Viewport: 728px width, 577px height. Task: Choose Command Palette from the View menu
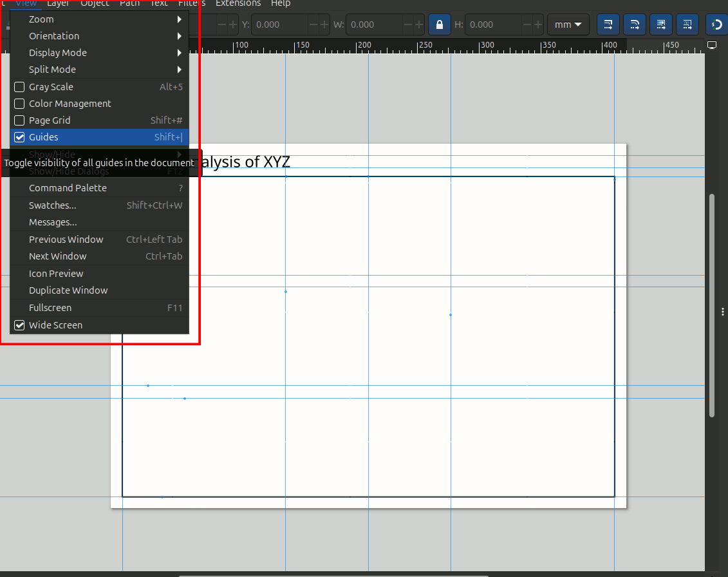tap(68, 188)
